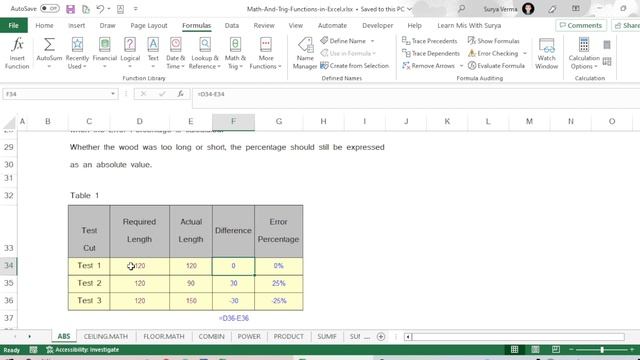Click Create from Selection

[x=354, y=65]
